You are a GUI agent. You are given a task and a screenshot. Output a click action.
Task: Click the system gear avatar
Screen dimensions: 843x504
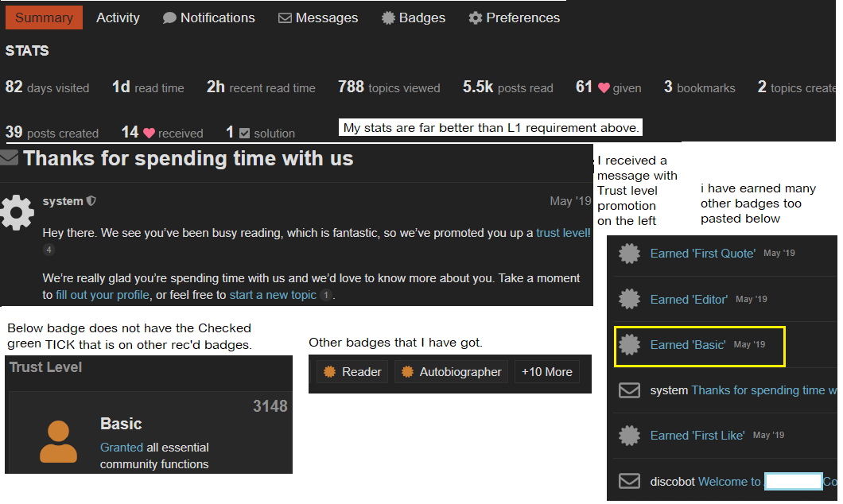click(17, 212)
